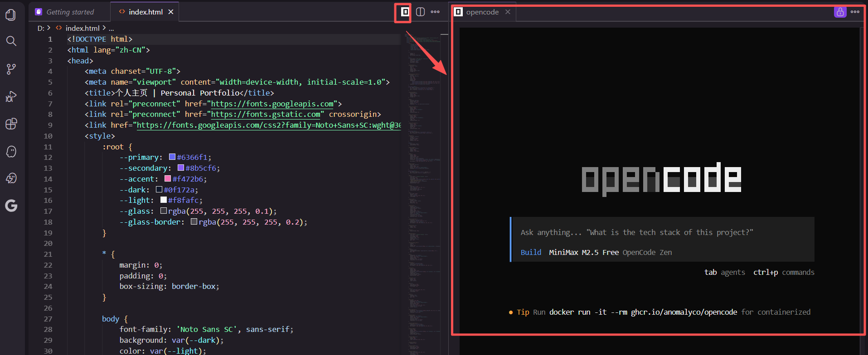Click the purple lock icon in opencode panel
The width and height of the screenshot is (868, 355).
[840, 12]
